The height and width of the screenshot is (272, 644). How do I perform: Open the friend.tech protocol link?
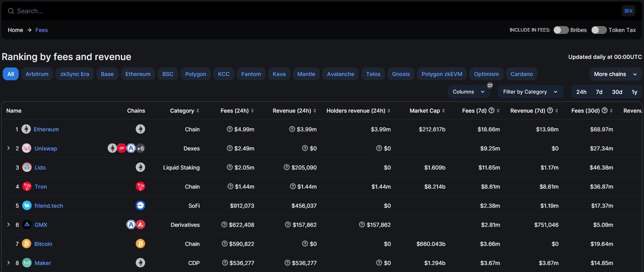coord(49,206)
